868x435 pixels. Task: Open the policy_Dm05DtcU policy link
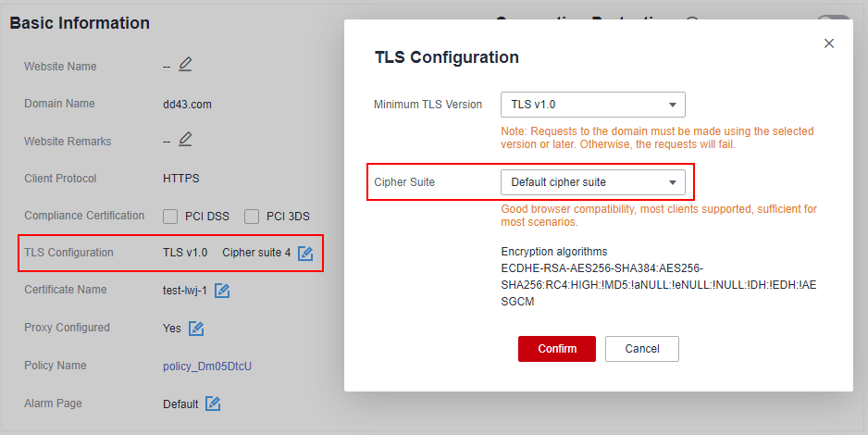coord(207,367)
